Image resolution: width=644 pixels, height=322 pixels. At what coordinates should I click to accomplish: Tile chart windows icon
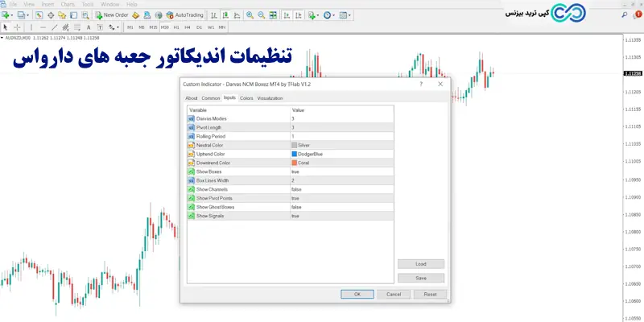pyautogui.click(x=273, y=15)
